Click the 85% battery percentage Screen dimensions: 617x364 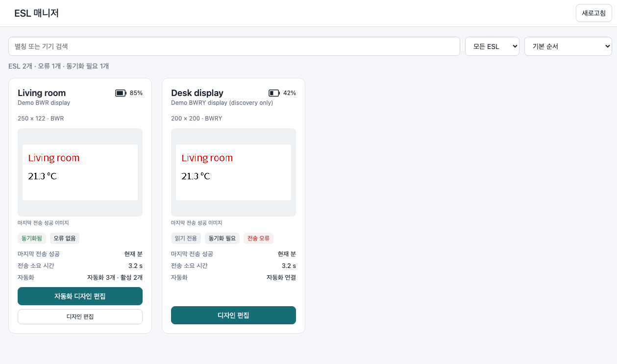(x=136, y=93)
